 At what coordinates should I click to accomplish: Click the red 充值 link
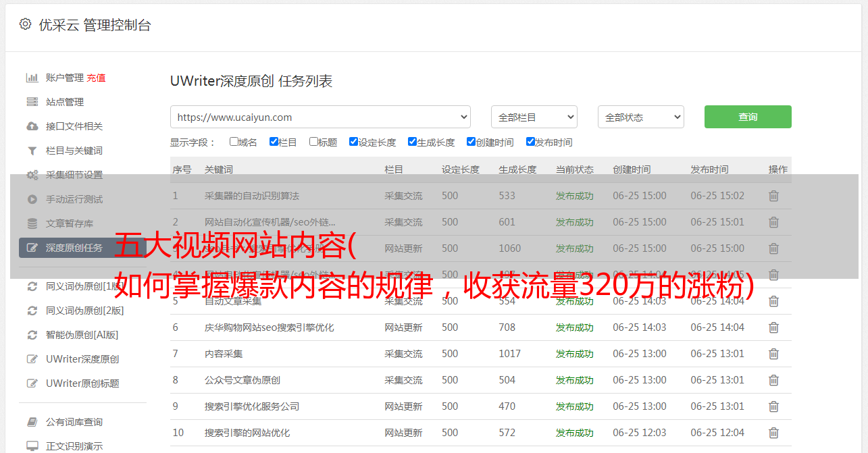[96, 78]
